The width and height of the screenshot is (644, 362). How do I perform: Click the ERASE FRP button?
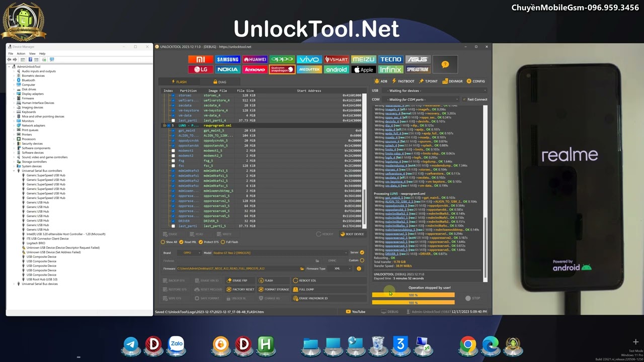click(x=240, y=281)
